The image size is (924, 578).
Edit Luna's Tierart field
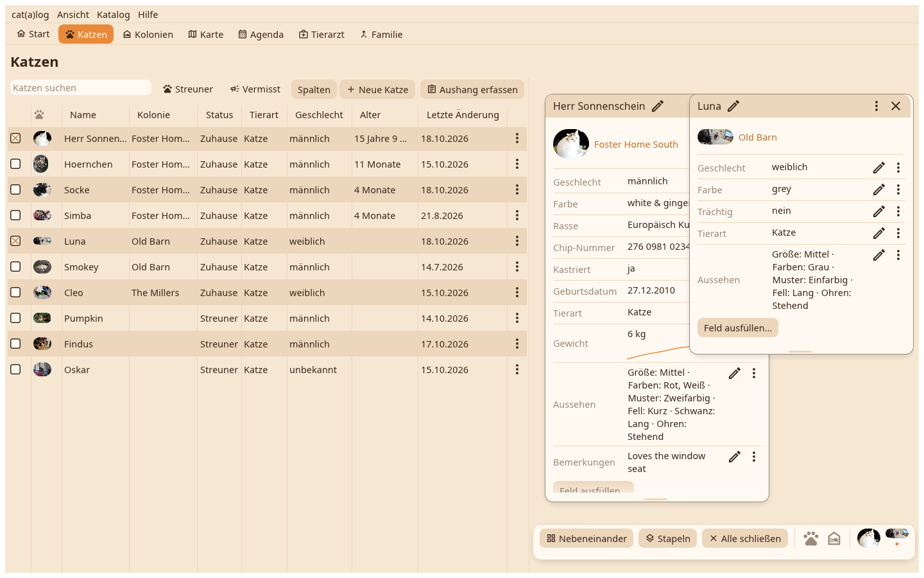[x=879, y=233]
